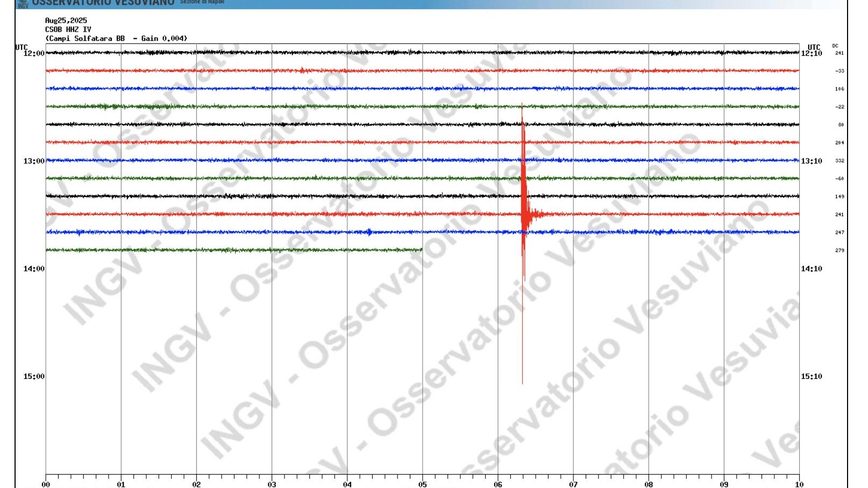The width and height of the screenshot is (868, 488).
Task: Click minute tick label 08 on bottom axis
Action: coord(649,484)
